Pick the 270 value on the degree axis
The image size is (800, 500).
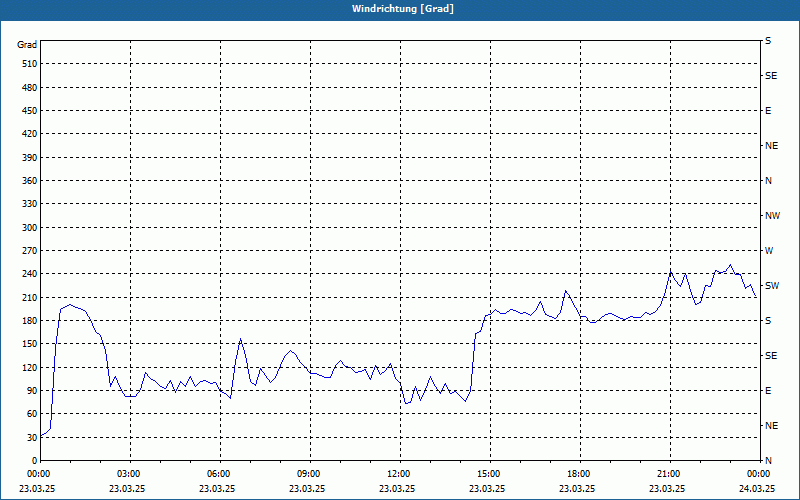click(30, 251)
